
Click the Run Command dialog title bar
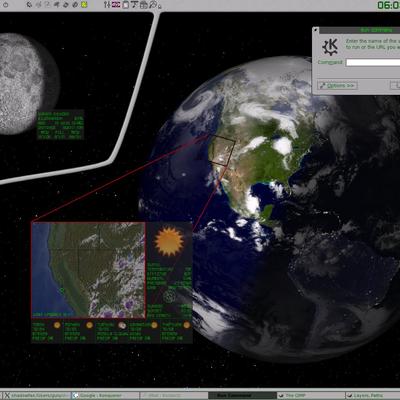tap(359, 30)
